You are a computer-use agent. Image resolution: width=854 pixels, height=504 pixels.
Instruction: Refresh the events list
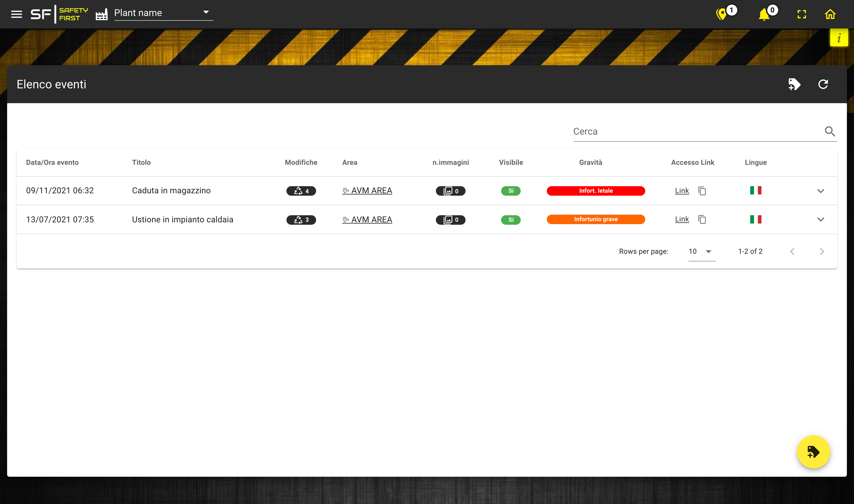click(823, 84)
